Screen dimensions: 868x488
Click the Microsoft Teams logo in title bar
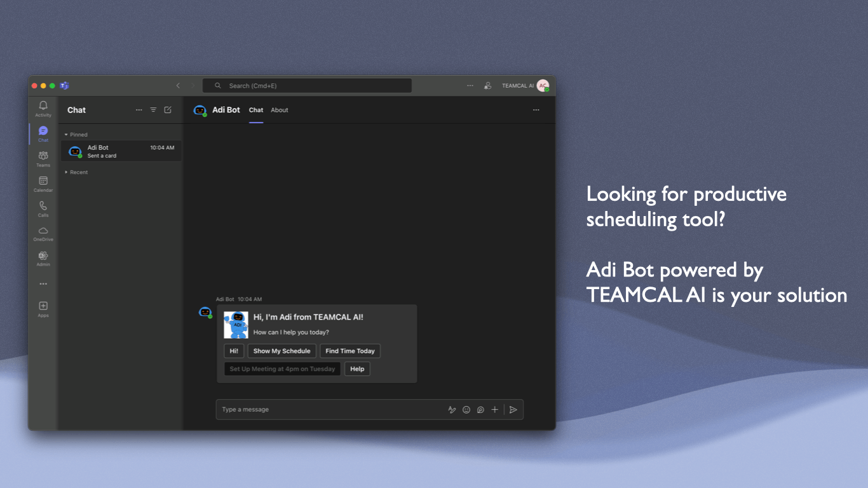(64, 86)
